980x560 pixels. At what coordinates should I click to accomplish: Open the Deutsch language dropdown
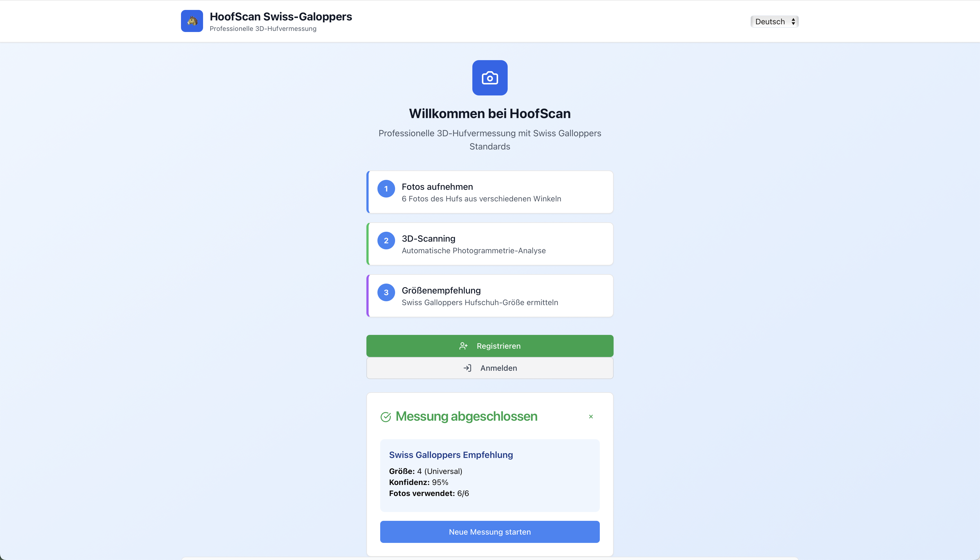pyautogui.click(x=774, y=22)
